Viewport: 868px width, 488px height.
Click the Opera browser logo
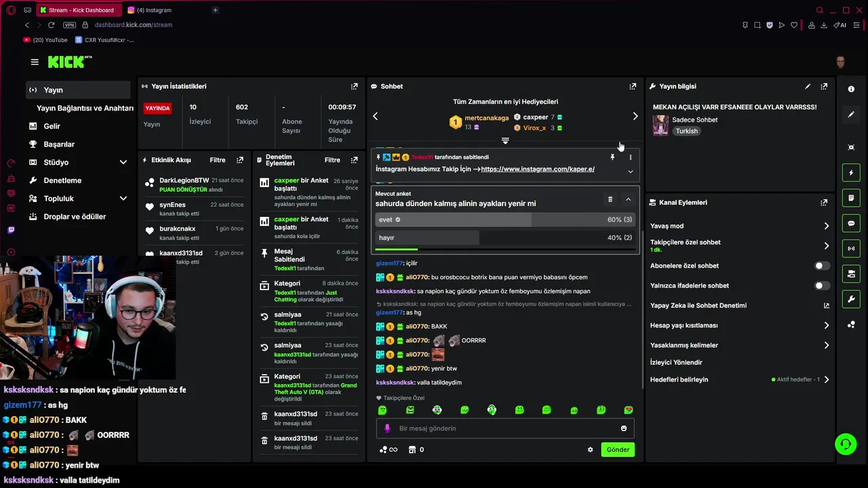[12, 10]
